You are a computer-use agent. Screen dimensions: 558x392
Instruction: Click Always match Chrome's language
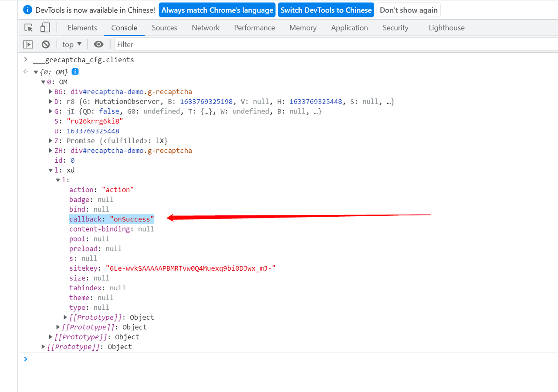click(217, 10)
